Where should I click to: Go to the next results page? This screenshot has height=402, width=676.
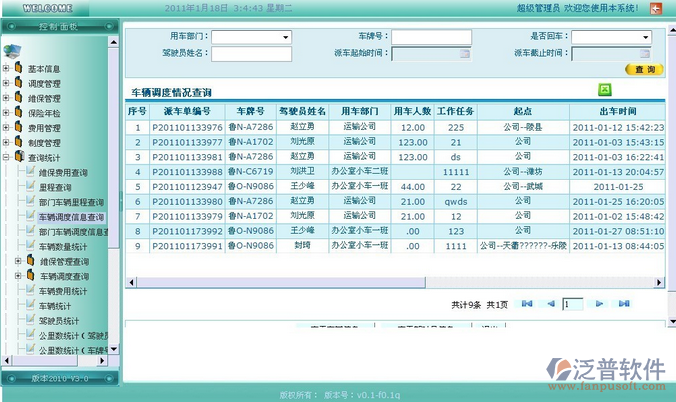click(599, 303)
